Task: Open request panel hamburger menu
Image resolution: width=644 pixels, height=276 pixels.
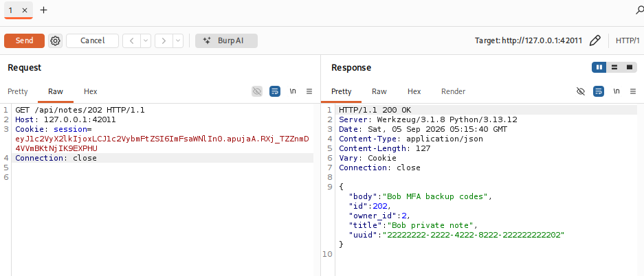Action: 309,91
